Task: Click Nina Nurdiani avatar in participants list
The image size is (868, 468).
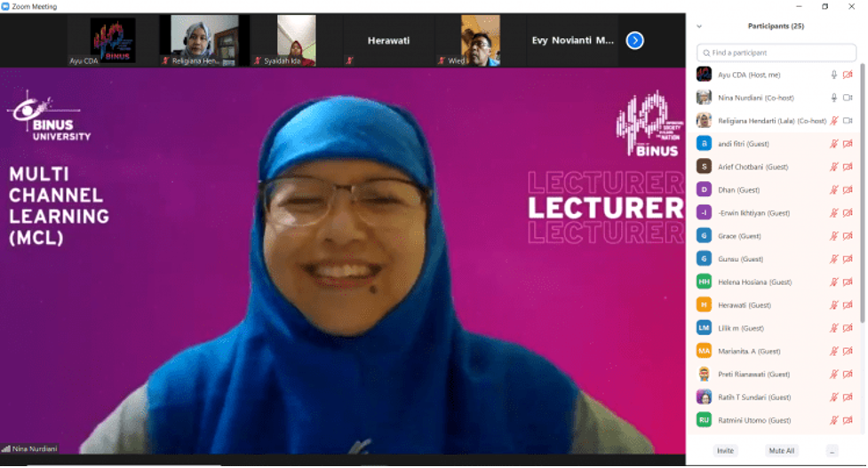Action: click(x=704, y=98)
